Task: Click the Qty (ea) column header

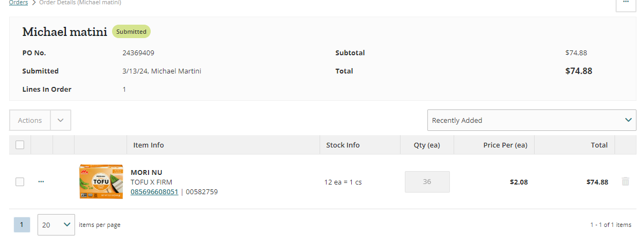Action: coord(427,145)
